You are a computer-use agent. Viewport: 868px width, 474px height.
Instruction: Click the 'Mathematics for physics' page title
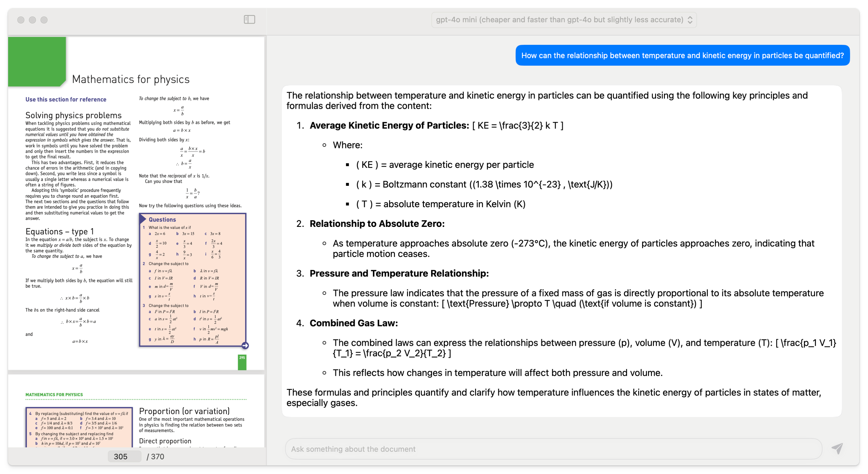coord(131,80)
